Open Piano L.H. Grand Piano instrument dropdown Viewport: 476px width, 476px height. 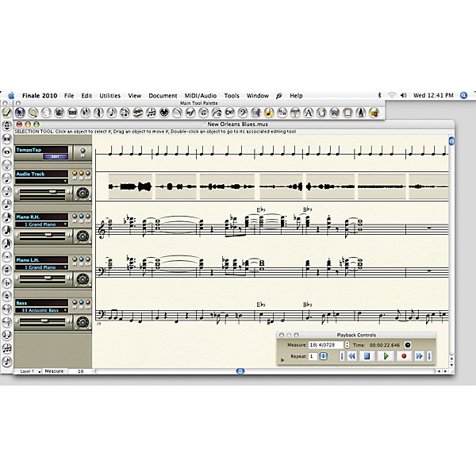(x=41, y=267)
